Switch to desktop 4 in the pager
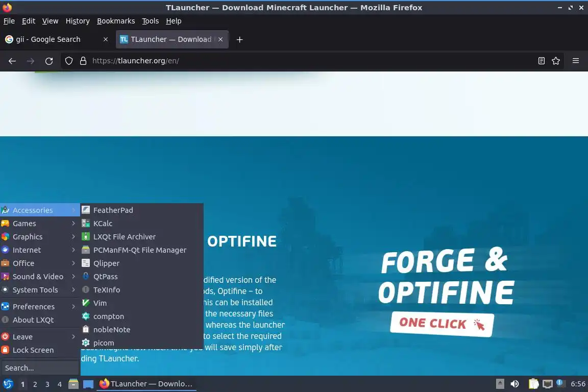The height and width of the screenshot is (392, 588). click(x=60, y=384)
